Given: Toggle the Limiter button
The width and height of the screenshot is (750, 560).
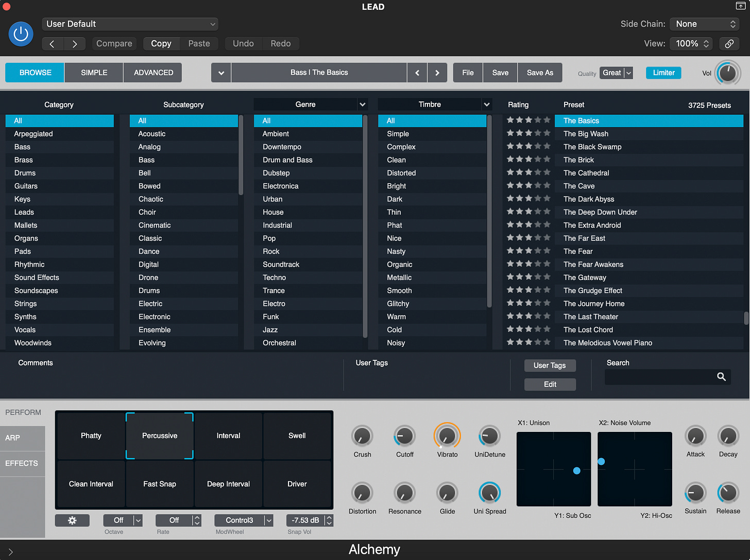Looking at the screenshot, I should [x=663, y=73].
